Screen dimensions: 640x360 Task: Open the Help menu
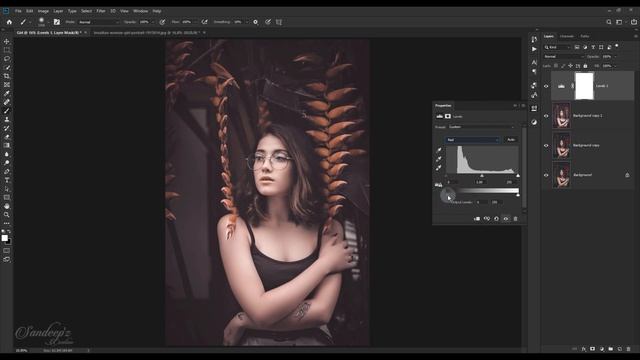tap(157, 11)
